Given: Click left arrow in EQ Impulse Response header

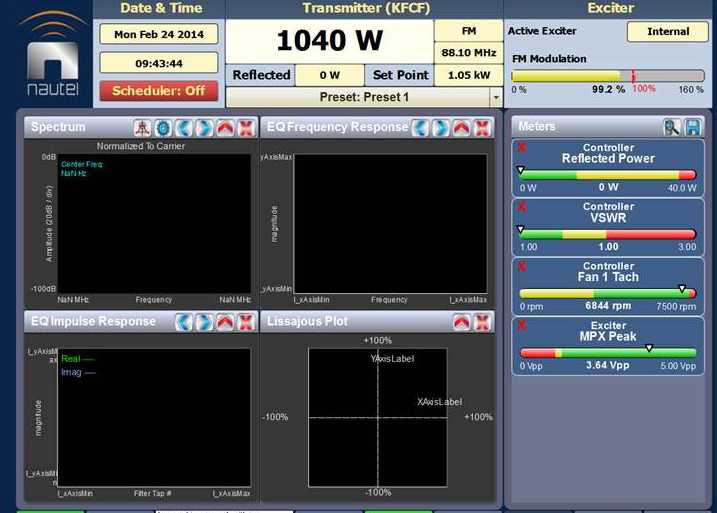Looking at the screenshot, I should point(184,321).
